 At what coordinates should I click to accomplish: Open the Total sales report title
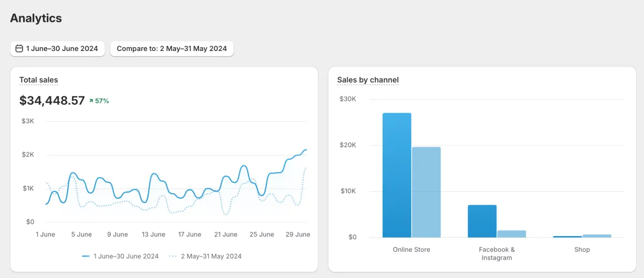click(39, 80)
